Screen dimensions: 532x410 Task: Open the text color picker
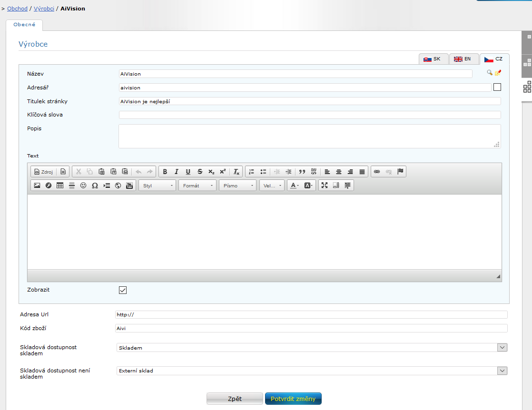point(294,185)
